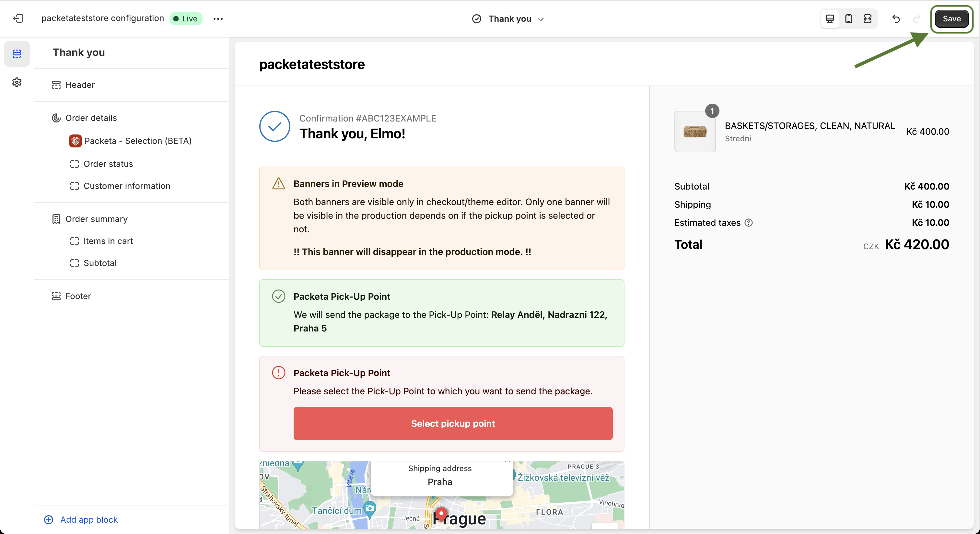Switch to mobile preview

tap(848, 19)
